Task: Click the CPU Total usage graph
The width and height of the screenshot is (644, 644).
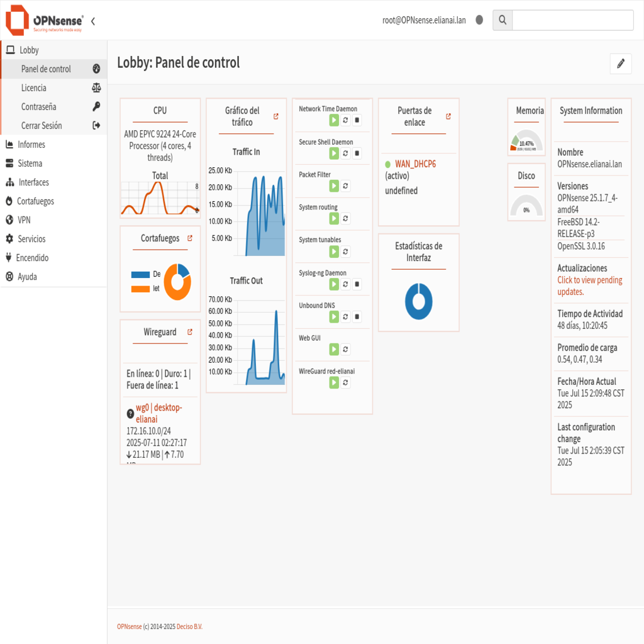Action: tap(160, 198)
